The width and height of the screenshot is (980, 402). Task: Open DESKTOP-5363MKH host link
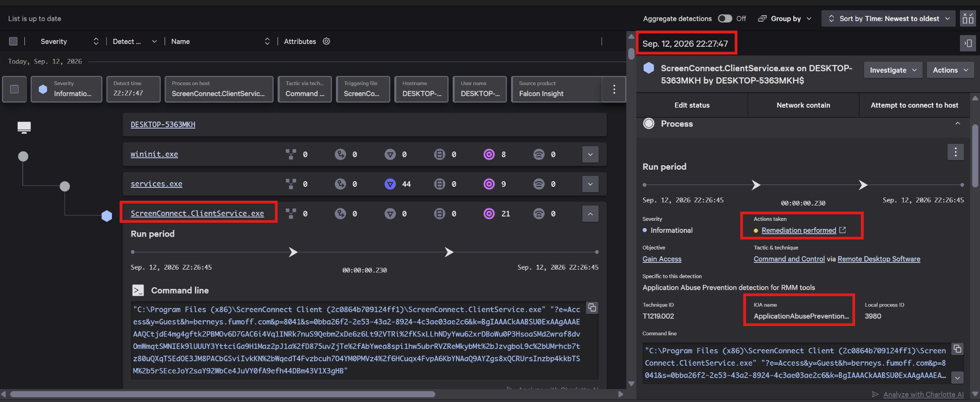pyautogui.click(x=163, y=125)
